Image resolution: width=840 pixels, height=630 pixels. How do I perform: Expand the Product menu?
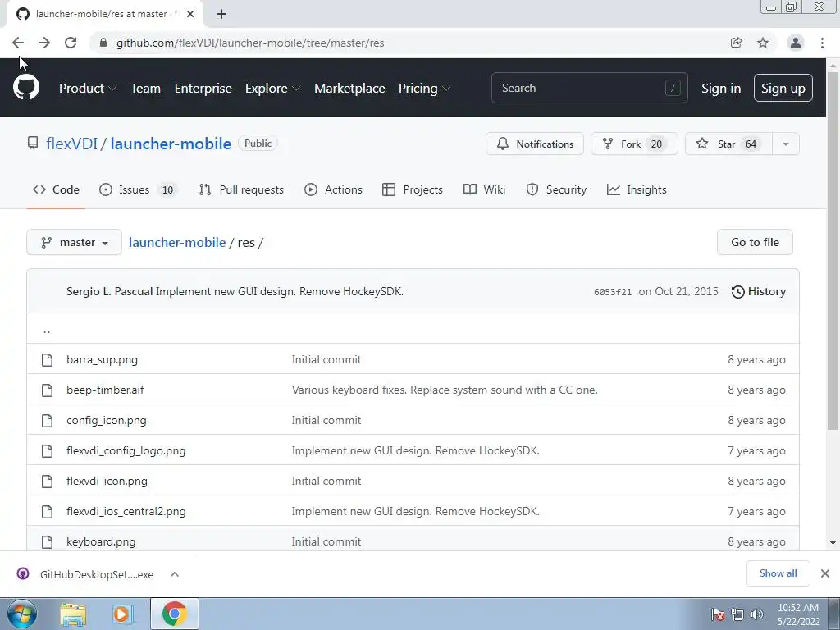[x=87, y=89]
